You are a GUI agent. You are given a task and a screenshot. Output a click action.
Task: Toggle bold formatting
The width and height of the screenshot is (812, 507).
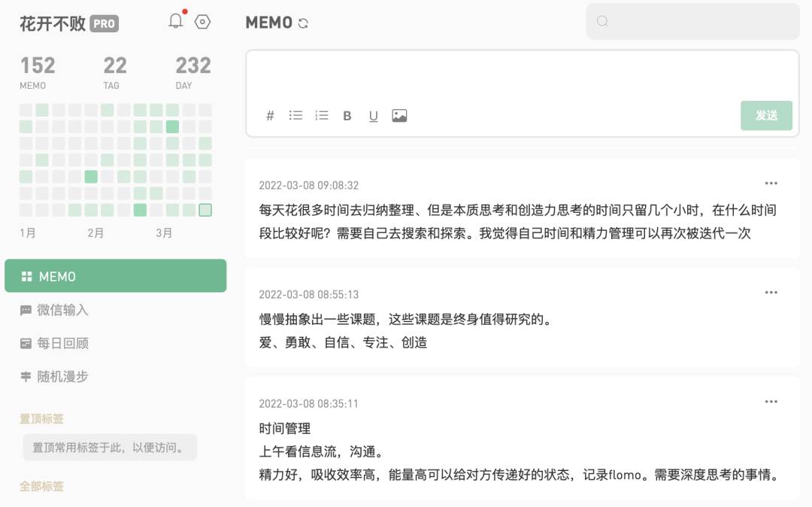point(347,116)
